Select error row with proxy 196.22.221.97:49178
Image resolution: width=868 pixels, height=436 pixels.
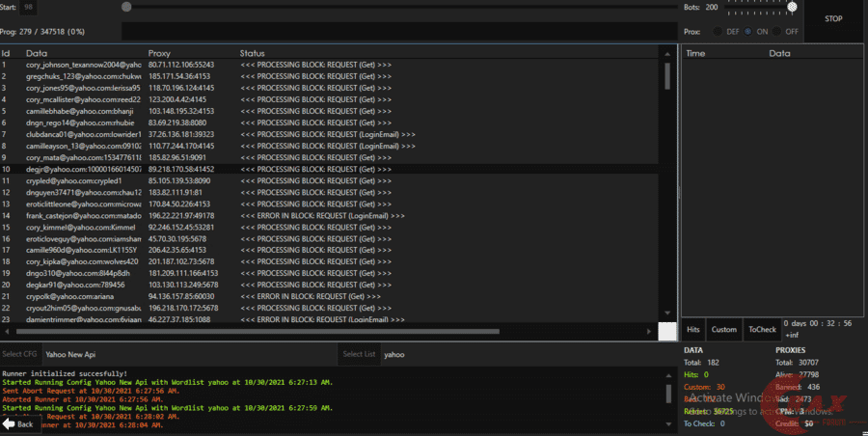(330, 215)
